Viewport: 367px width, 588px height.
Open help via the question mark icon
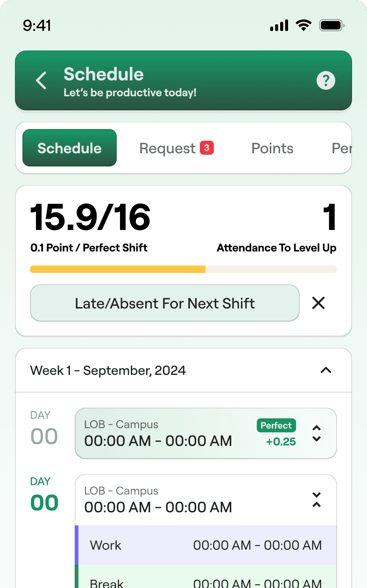click(x=326, y=80)
